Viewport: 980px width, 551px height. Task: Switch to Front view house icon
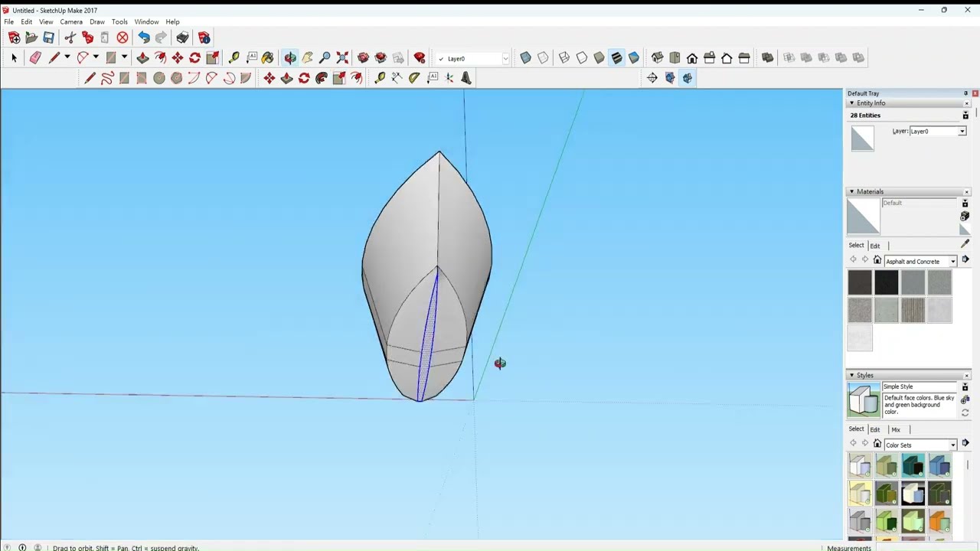pos(692,57)
